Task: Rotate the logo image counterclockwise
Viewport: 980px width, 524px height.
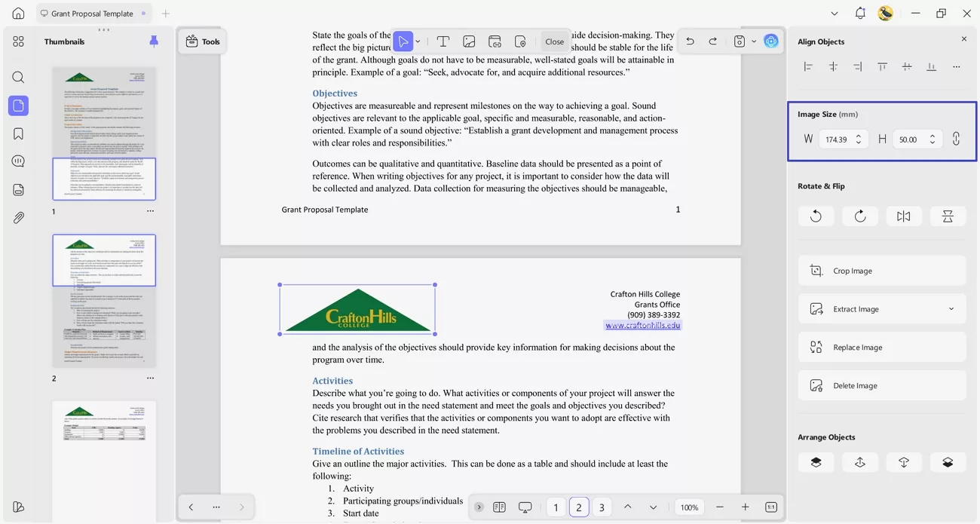Action: (816, 216)
